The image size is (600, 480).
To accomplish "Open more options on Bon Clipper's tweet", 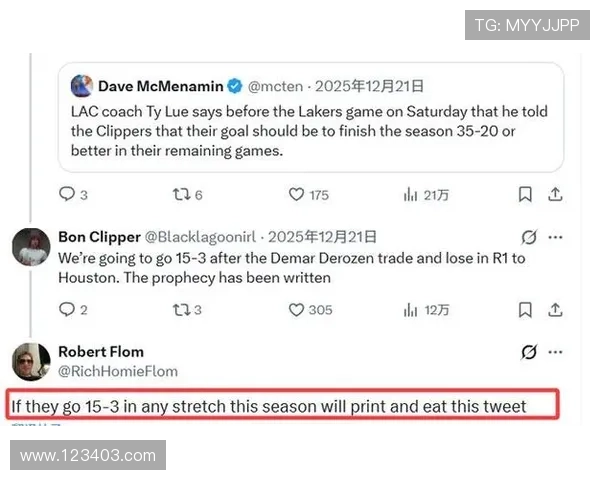I will (x=555, y=237).
